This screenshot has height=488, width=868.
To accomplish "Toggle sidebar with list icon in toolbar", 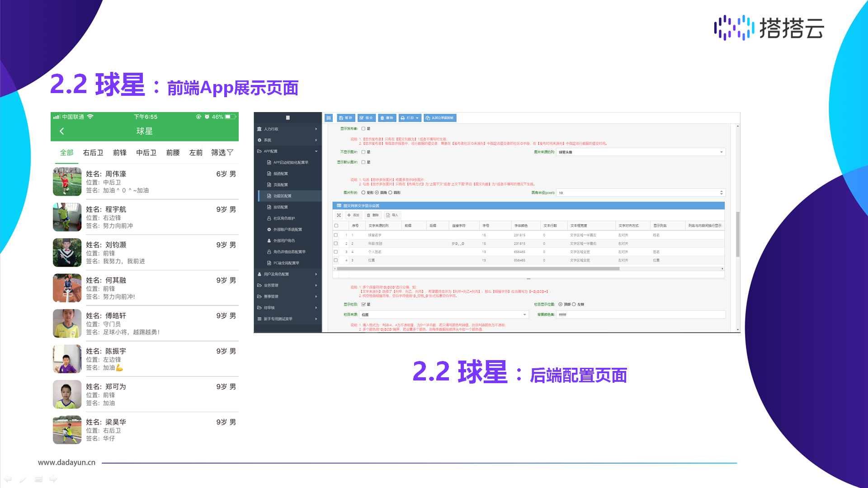I will click(x=329, y=118).
